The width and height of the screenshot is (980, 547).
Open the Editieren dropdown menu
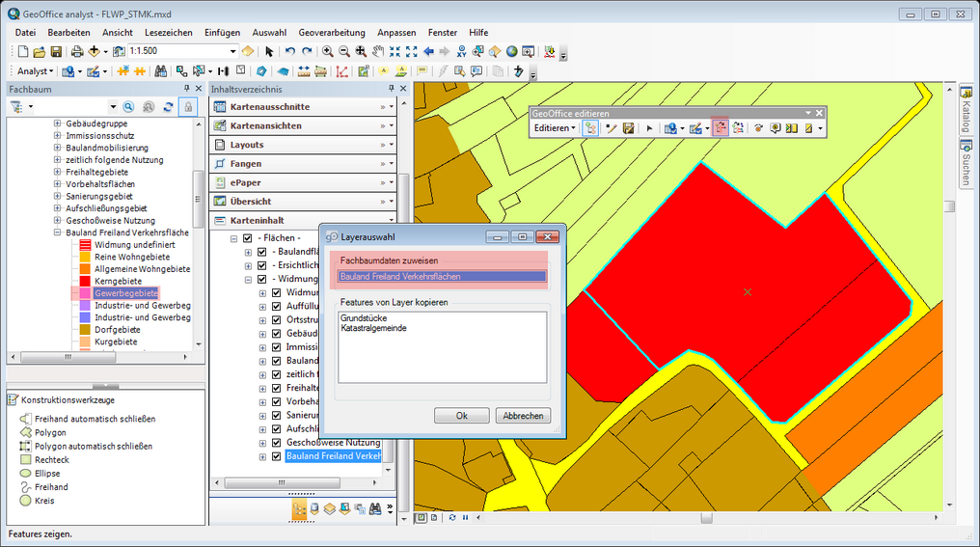click(555, 127)
